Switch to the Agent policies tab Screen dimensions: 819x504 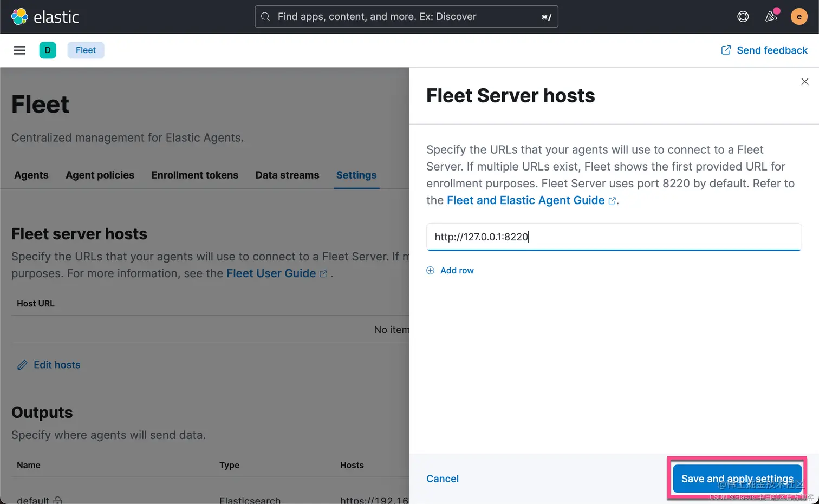pos(100,175)
